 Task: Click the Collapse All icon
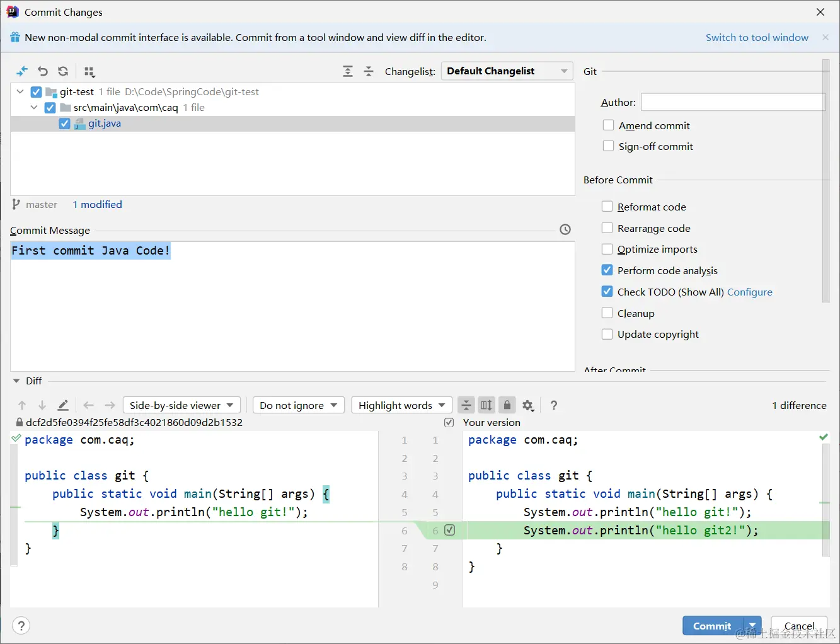(369, 71)
